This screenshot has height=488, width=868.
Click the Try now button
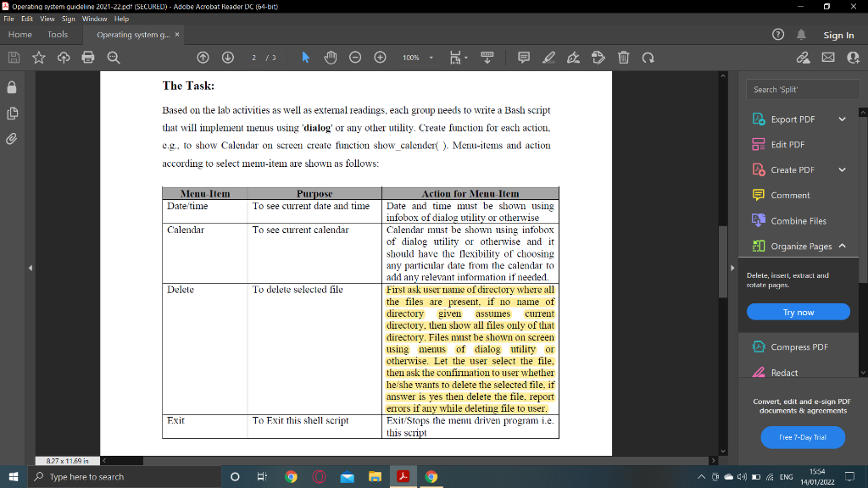pyautogui.click(x=798, y=311)
